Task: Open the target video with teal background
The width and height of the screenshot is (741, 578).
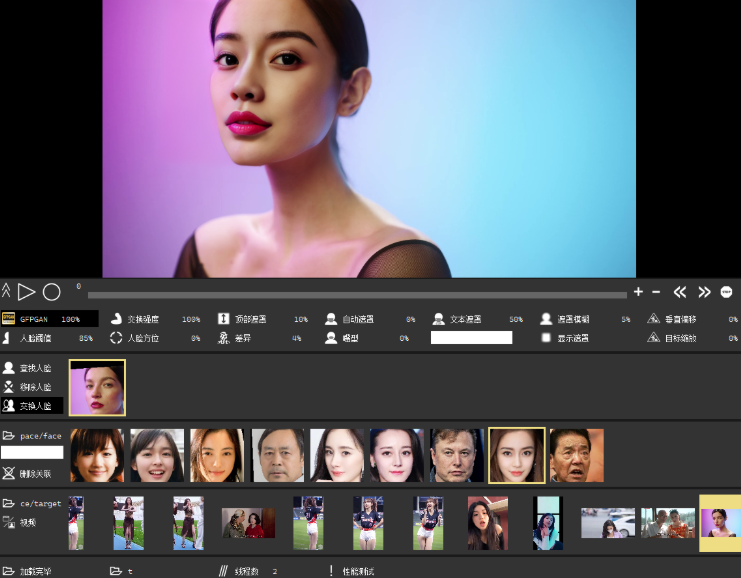Action: click(548, 523)
